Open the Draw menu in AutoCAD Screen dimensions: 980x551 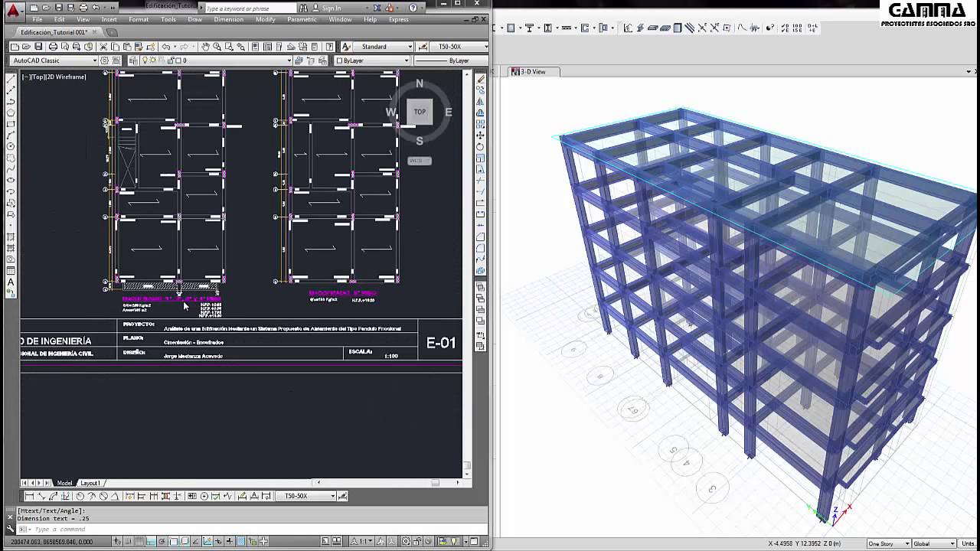point(195,19)
